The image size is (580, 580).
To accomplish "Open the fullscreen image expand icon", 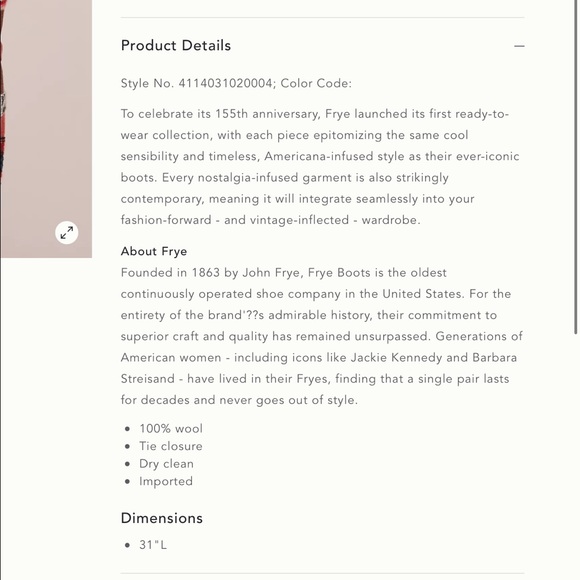I will 67,233.
